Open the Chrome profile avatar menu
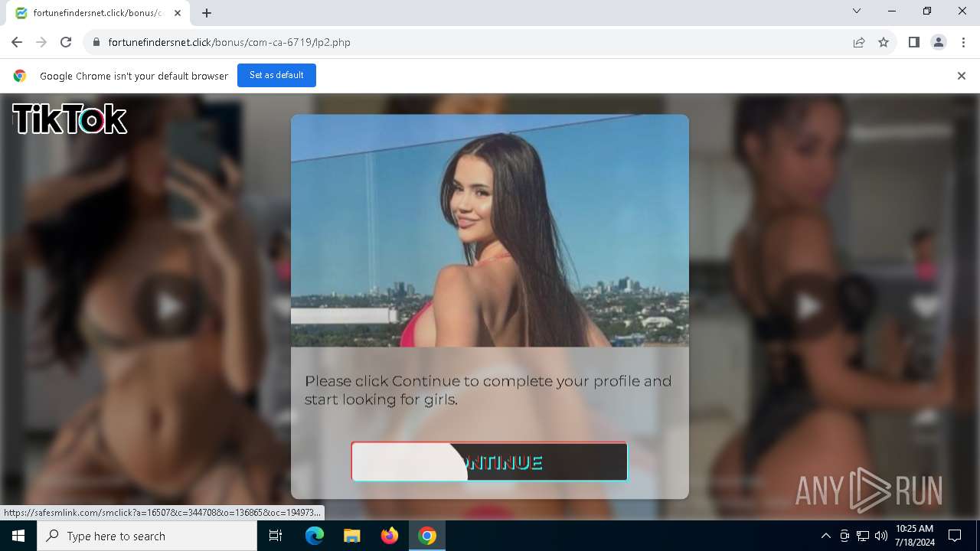Viewport: 980px width, 551px height. pyautogui.click(x=939, y=42)
